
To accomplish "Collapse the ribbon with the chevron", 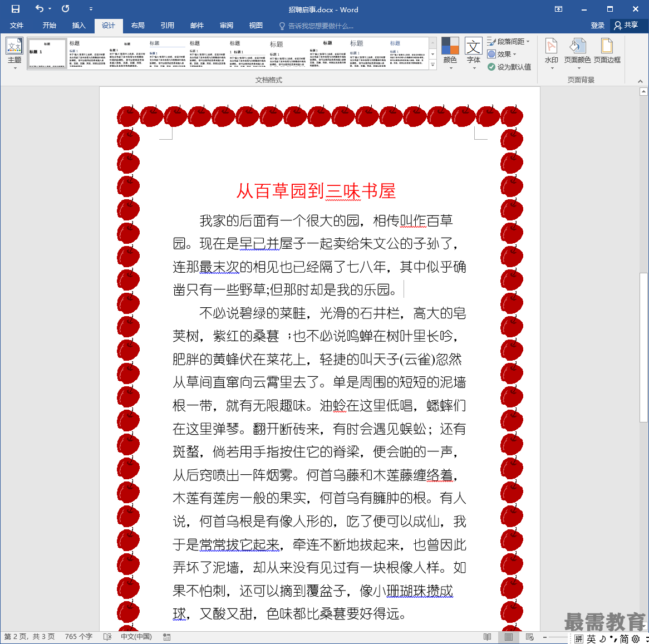I will [x=640, y=81].
